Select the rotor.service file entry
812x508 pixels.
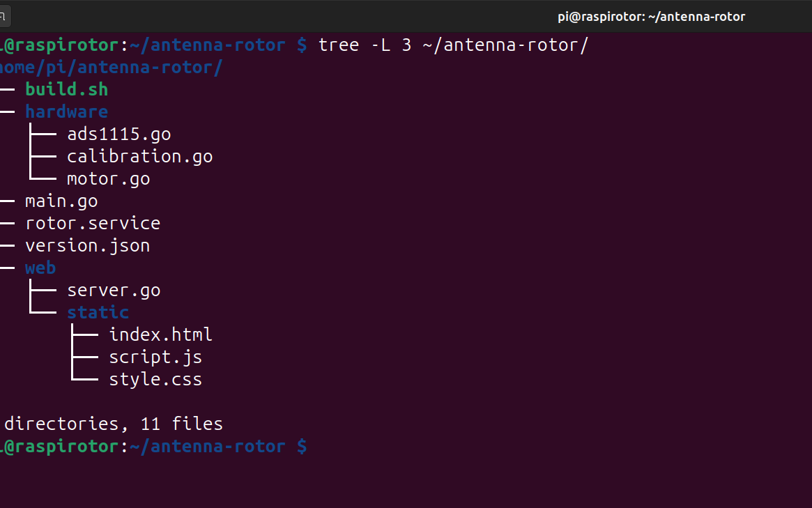click(x=93, y=222)
